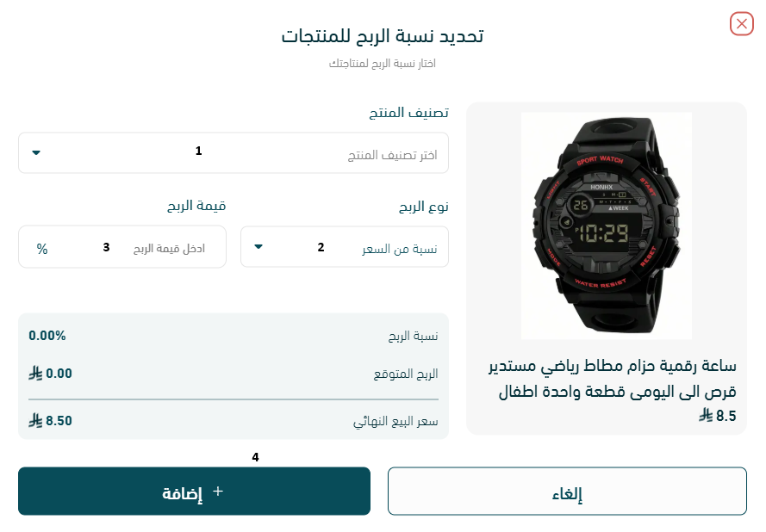Click the إلغاء cancel button
This screenshot has height=532, width=766.
click(567, 491)
